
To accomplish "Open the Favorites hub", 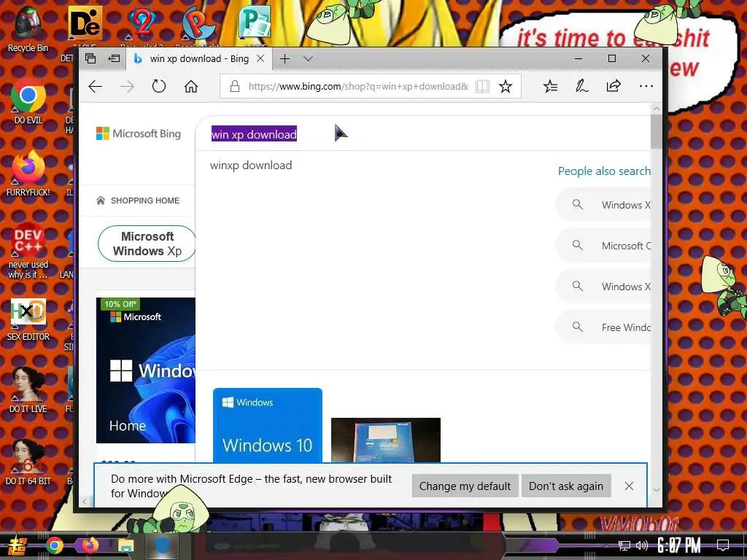I will [550, 86].
